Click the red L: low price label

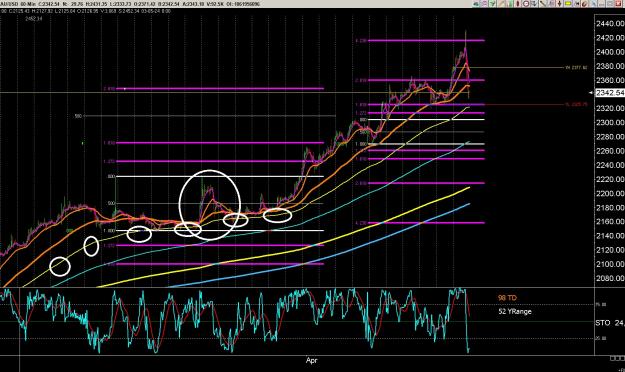click(x=576, y=104)
